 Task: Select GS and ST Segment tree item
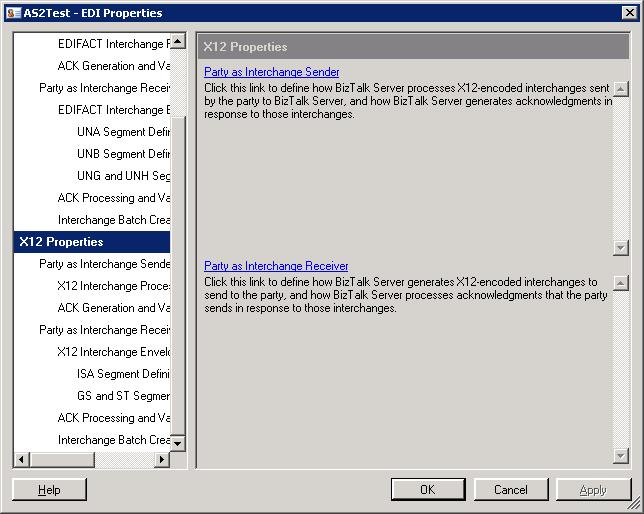(123, 396)
